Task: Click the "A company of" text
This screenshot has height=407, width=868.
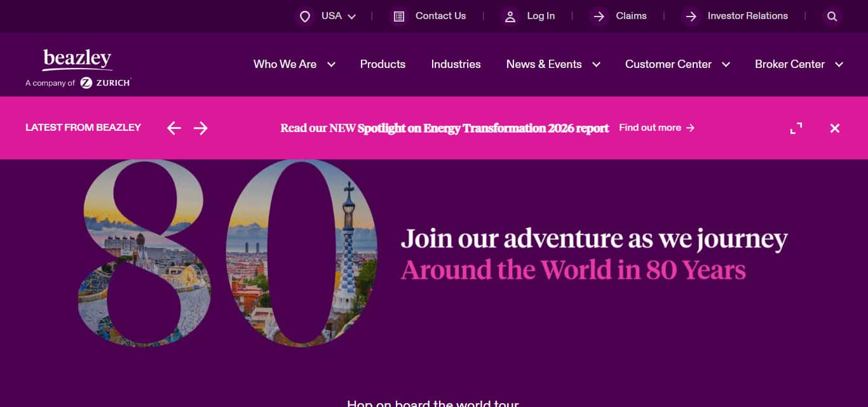Action: pos(50,83)
